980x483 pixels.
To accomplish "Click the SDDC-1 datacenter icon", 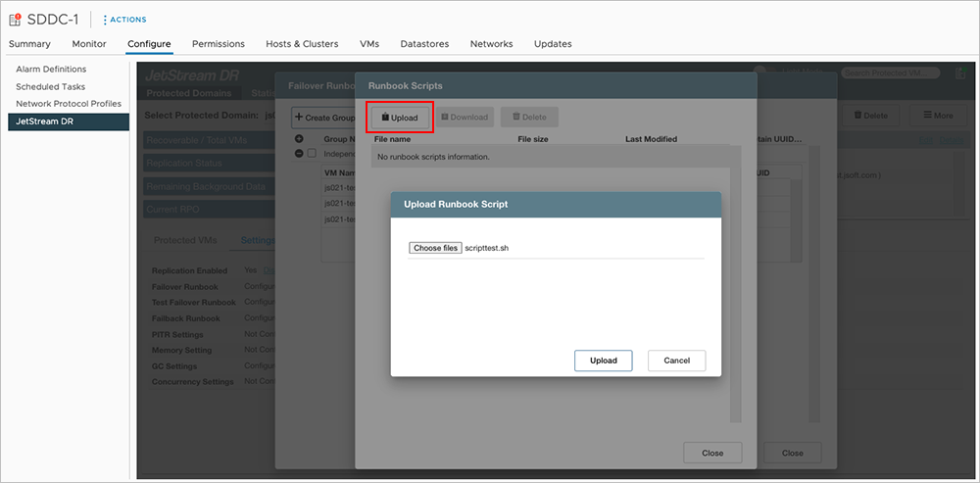I will [15, 20].
